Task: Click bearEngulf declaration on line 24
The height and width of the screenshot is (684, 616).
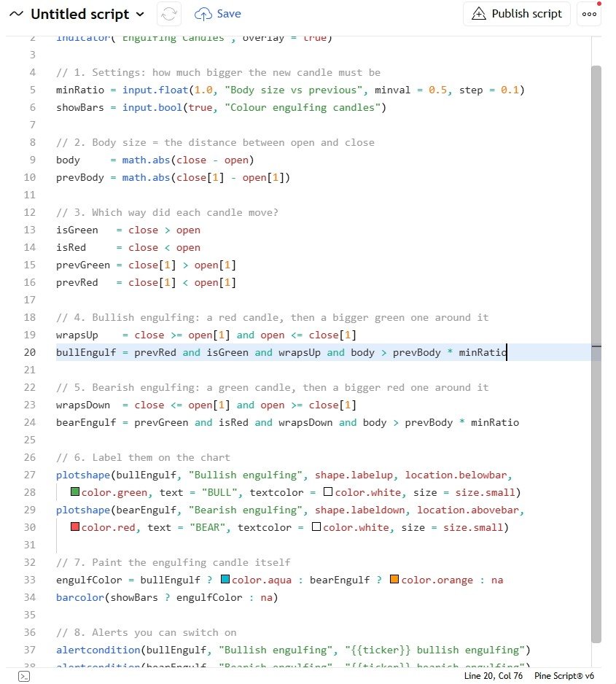Action: [86, 422]
